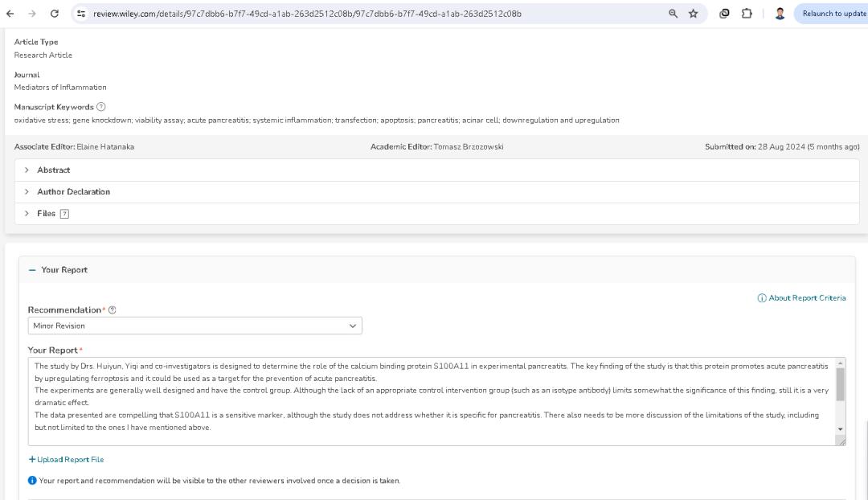Click Research Article type text

[43, 55]
